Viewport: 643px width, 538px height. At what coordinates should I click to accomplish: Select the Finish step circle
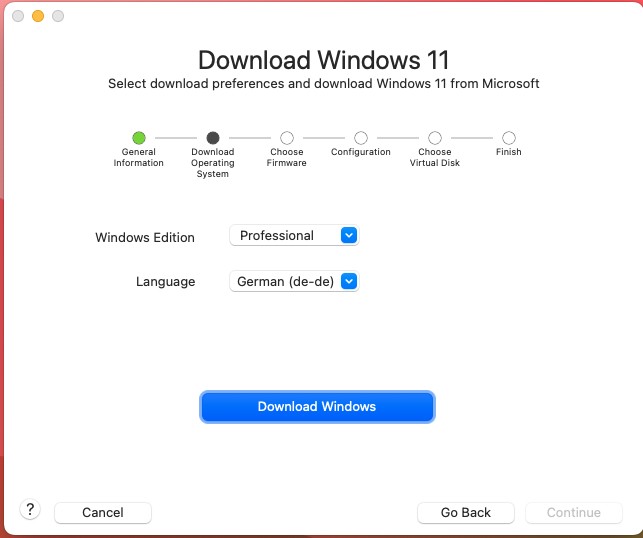pos(508,138)
